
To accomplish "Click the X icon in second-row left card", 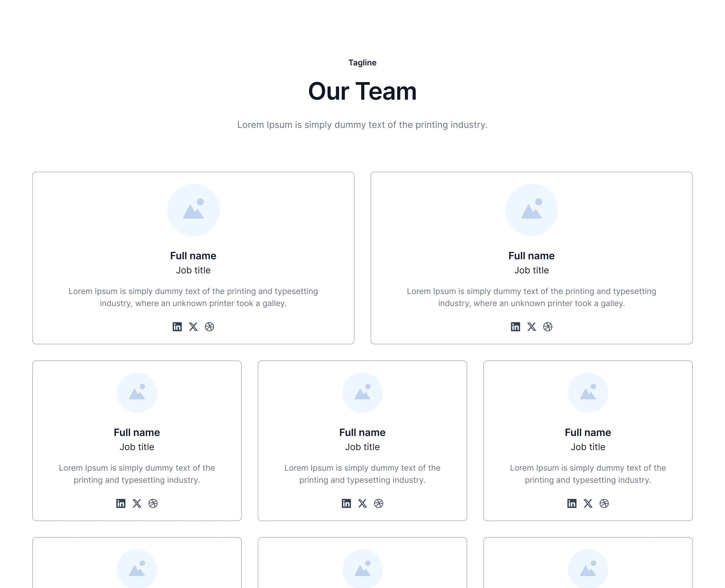I will pos(137,503).
